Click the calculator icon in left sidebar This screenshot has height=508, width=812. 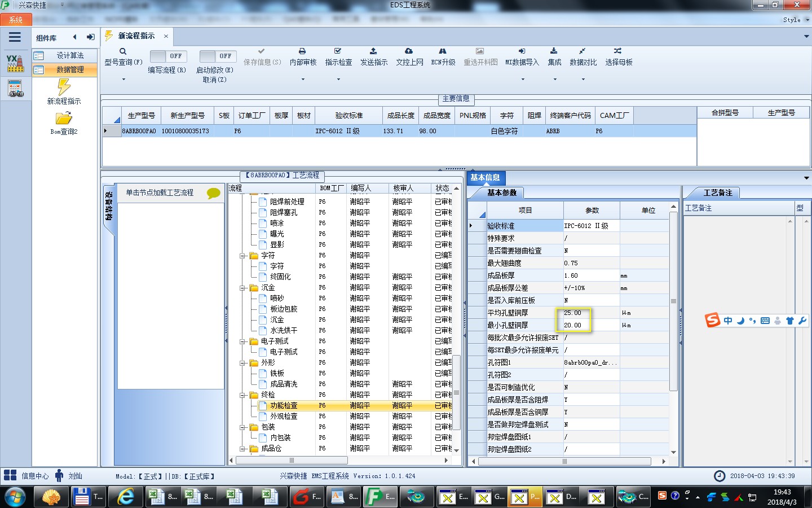click(15, 89)
